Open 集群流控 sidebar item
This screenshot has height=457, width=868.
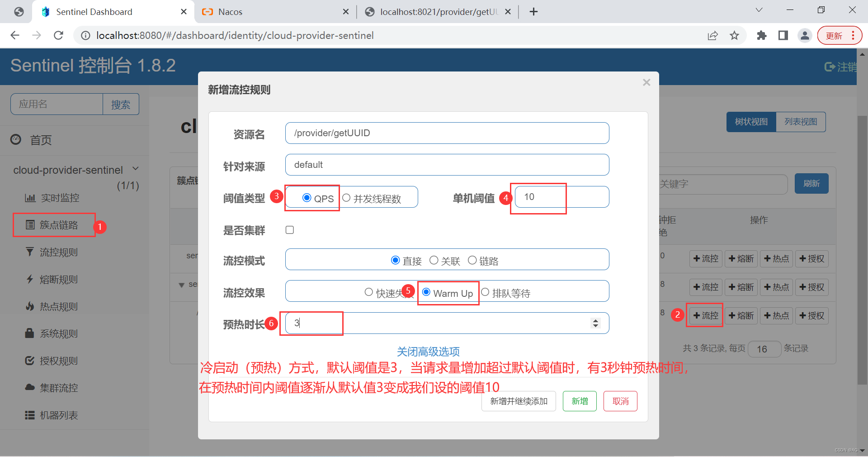(x=52, y=388)
